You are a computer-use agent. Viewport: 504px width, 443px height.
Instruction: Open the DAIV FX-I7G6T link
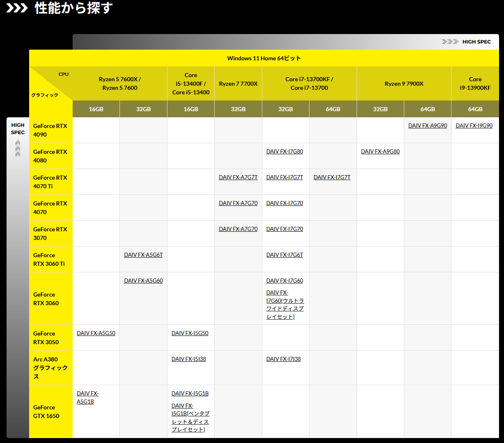[x=284, y=255]
